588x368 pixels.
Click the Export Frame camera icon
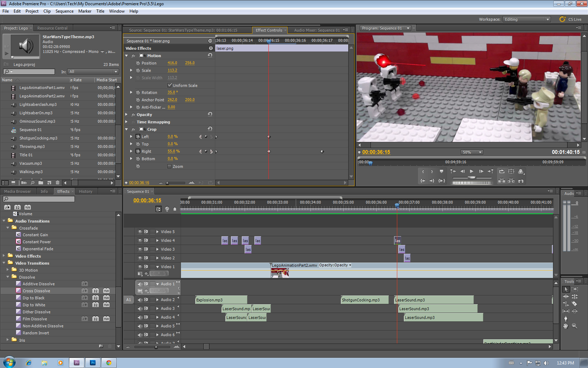(x=521, y=181)
